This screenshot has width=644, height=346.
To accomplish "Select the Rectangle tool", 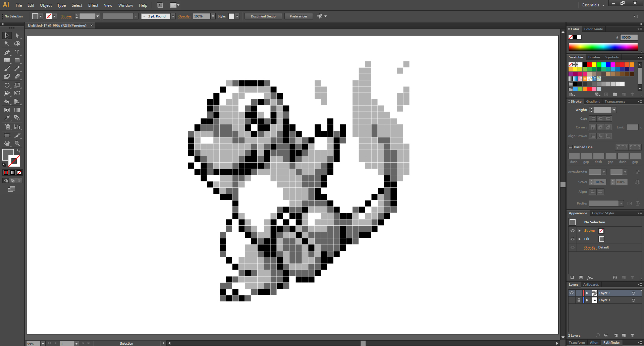I will (17, 60).
